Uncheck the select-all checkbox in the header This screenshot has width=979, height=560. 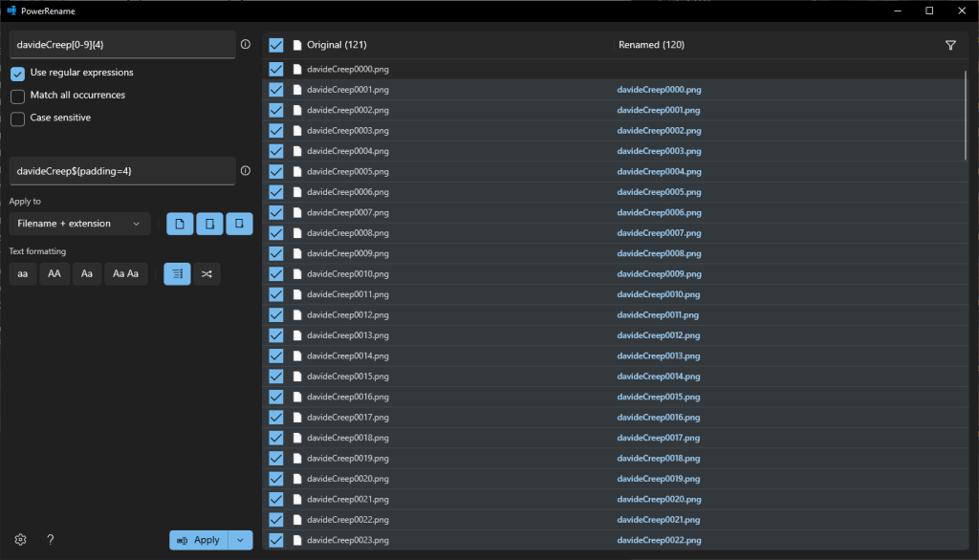[x=276, y=45]
